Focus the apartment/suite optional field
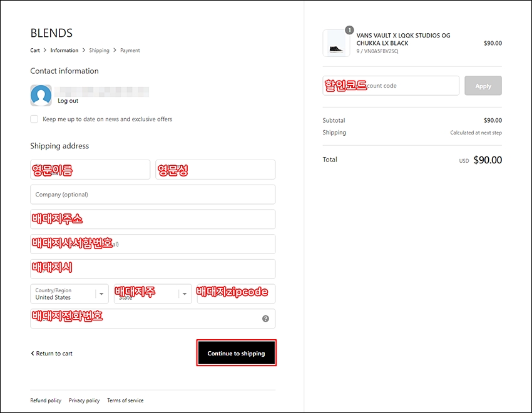Screen dimensions: 532x413 [x=153, y=244]
